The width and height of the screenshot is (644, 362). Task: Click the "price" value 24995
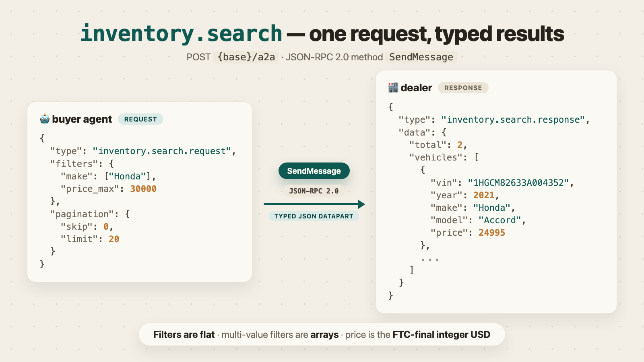tap(492, 232)
